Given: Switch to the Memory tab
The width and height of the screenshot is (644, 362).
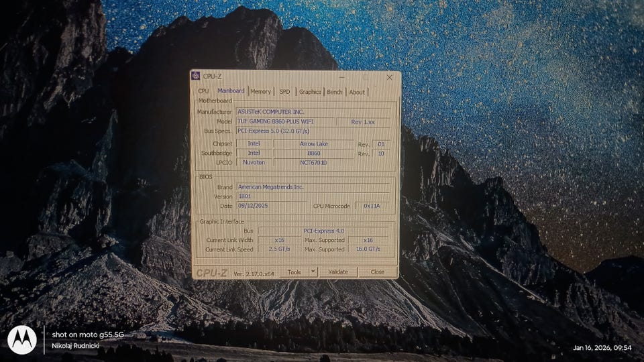Looking at the screenshot, I should pyautogui.click(x=260, y=92).
